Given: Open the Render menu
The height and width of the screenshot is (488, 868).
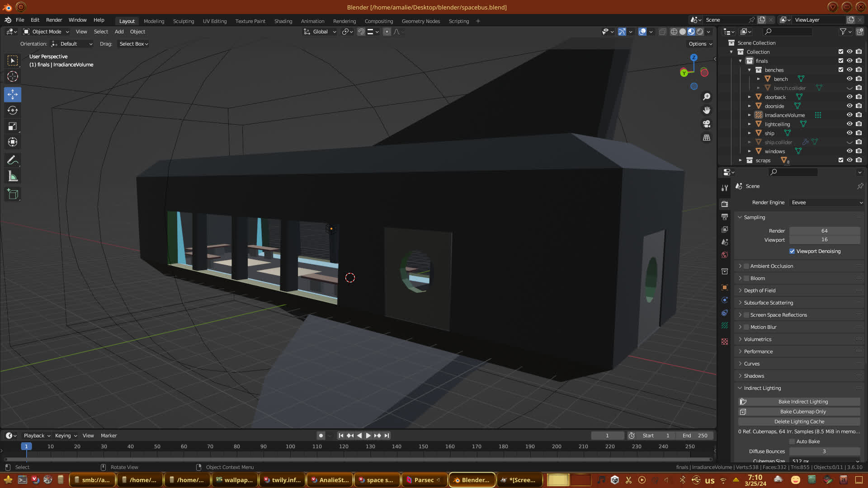Looking at the screenshot, I should point(54,20).
